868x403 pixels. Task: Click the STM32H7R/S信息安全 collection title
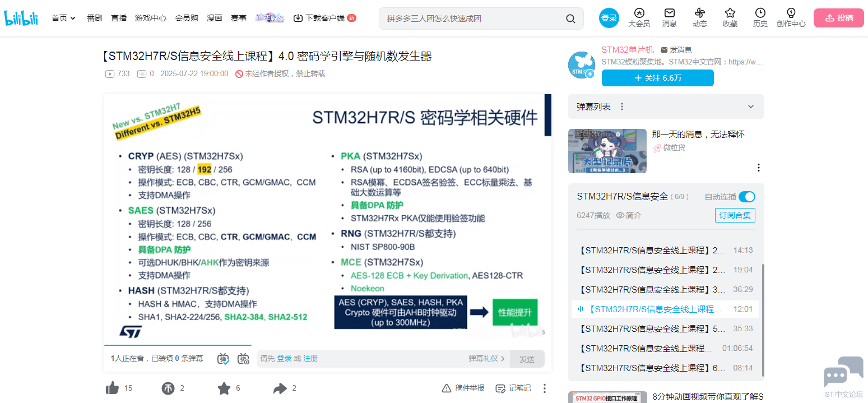pos(623,196)
